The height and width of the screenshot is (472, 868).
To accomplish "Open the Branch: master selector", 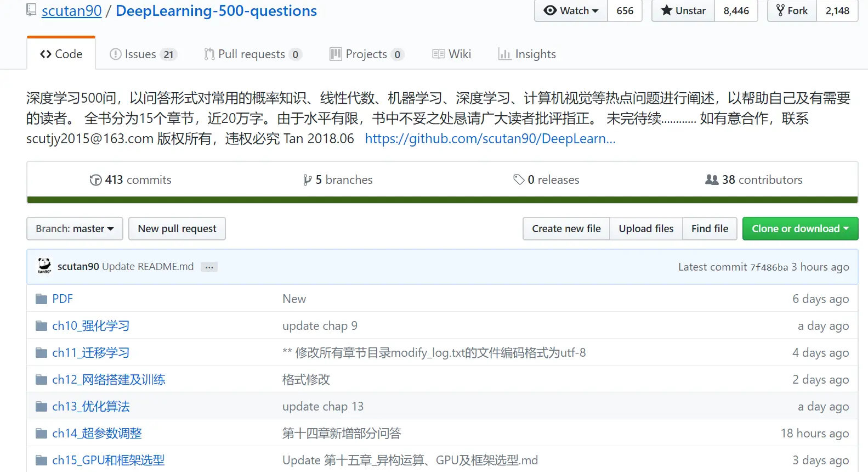I will click(x=75, y=228).
